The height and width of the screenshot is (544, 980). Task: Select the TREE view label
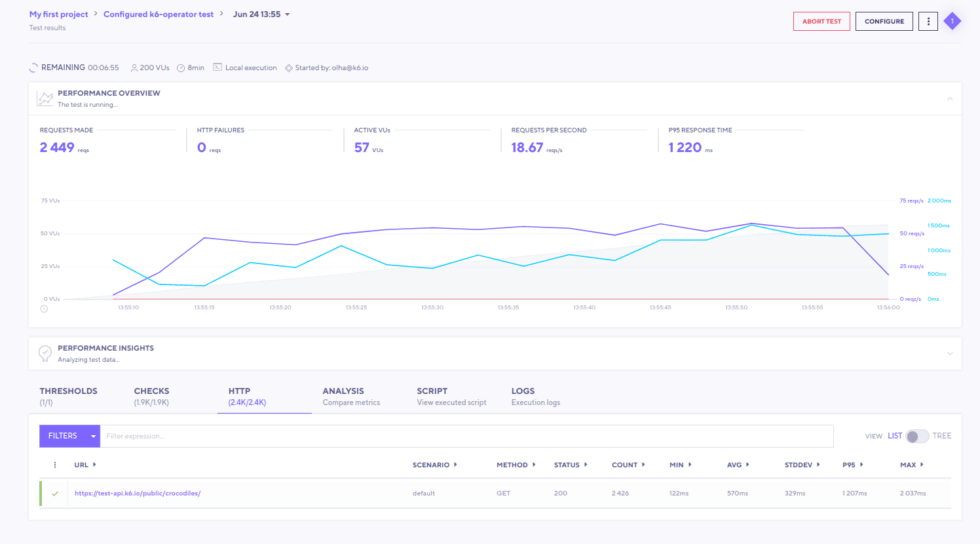coord(942,436)
